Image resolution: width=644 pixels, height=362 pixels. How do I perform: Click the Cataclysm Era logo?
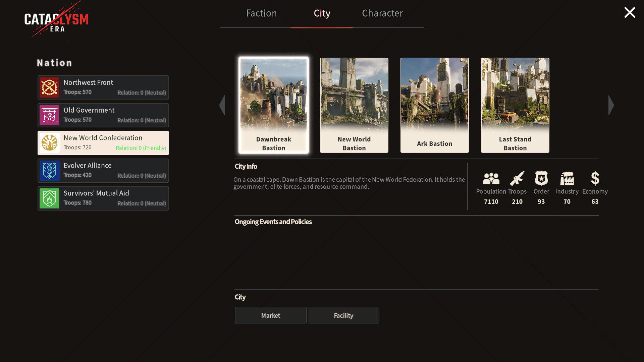click(x=56, y=21)
